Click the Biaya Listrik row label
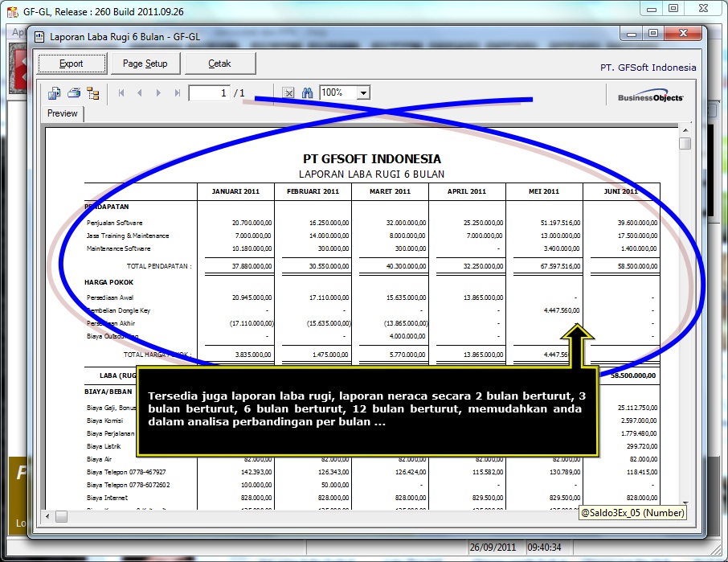The height and width of the screenshot is (562, 728). pos(104,446)
